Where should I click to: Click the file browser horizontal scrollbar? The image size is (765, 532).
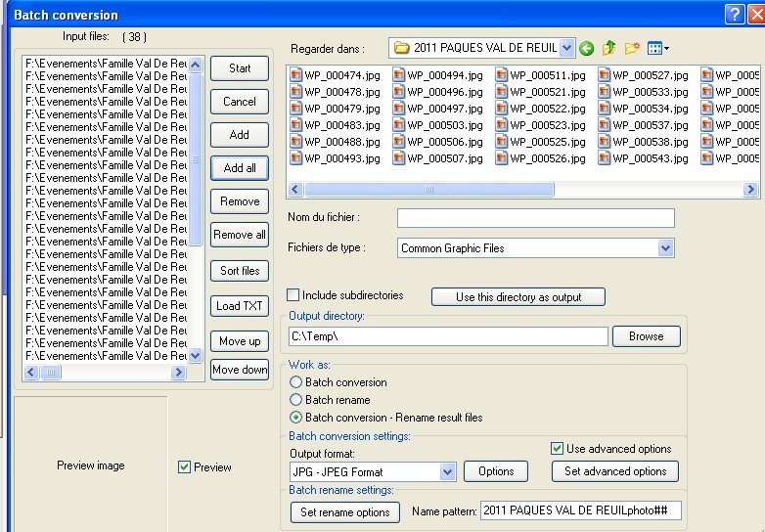tap(430, 190)
